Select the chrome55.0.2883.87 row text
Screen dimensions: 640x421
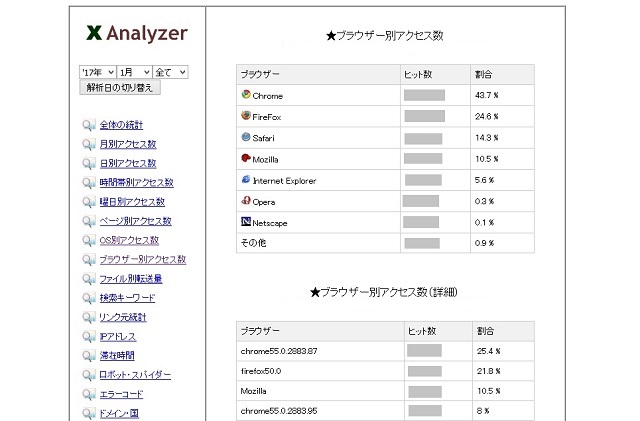[279, 351]
